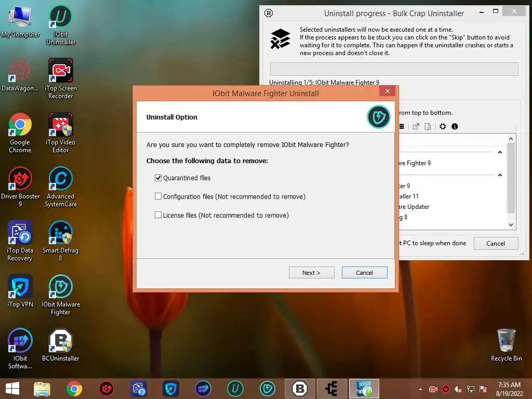Image resolution: width=532 pixels, height=399 pixels.
Task: Open iTop VPN taskbar icon
Action: point(170,389)
